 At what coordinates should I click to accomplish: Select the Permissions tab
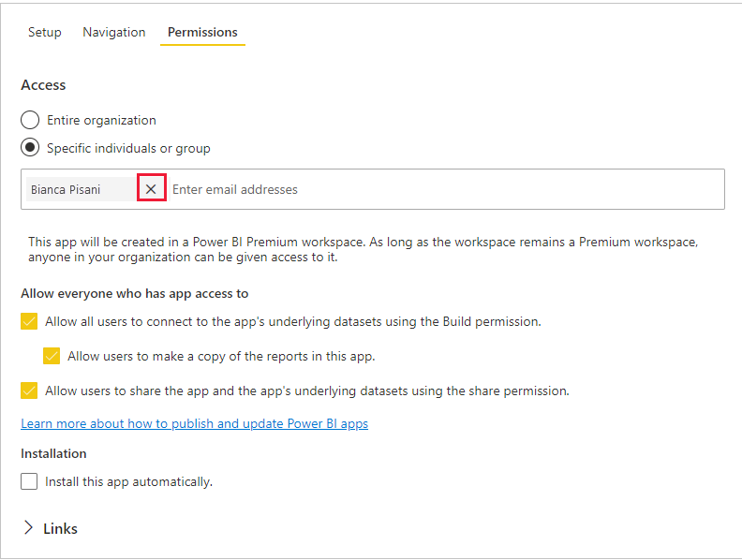pos(202,32)
